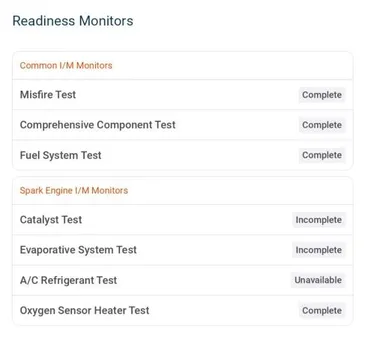Click the Spark Engine I/M Monitors header
Image resolution: width=368 pixels, height=360 pixels.
click(x=74, y=191)
